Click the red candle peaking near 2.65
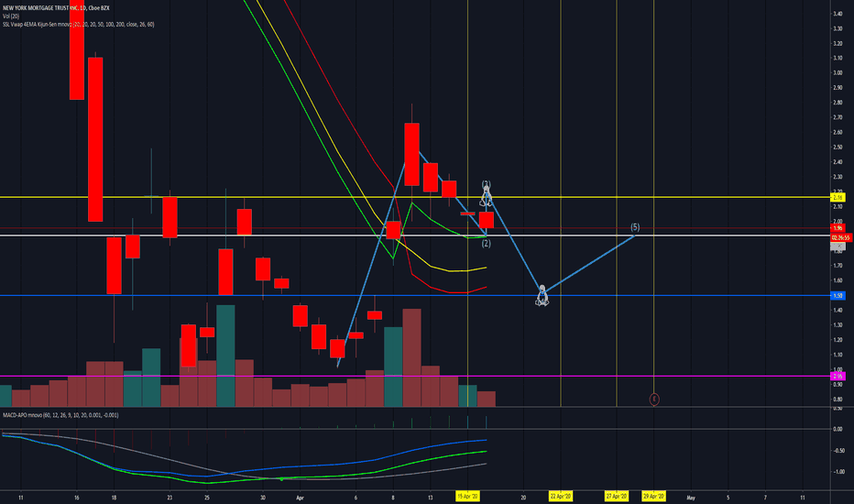This screenshot has height=504, width=854. (x=411, y=154)
